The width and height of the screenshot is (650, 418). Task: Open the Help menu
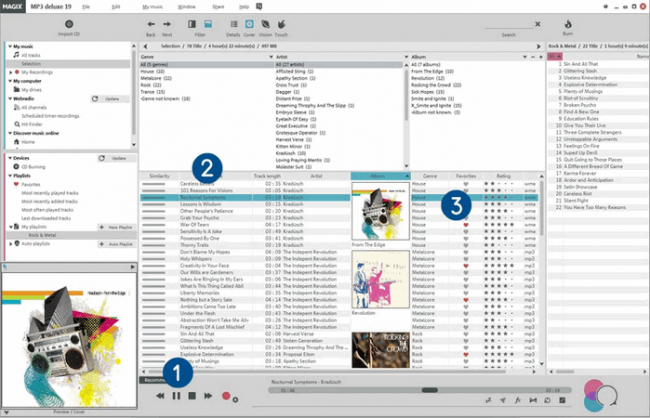point(244,7)
